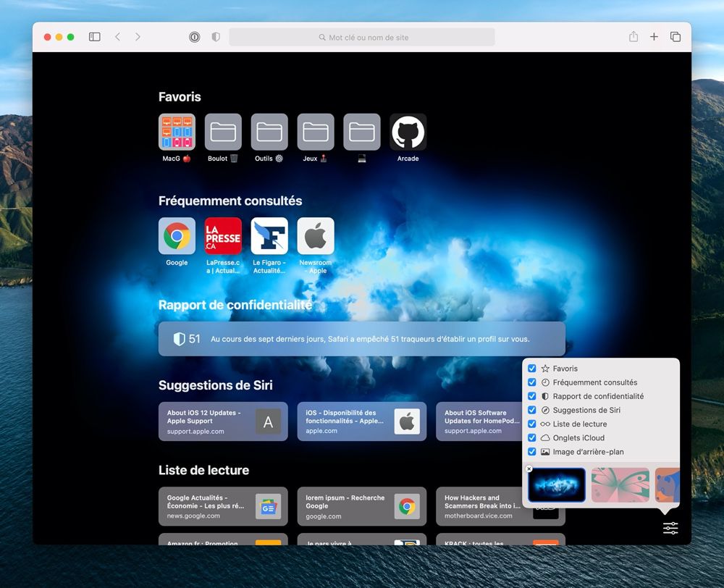724x588 pixels.
Task: Open the privacy report shield icon in toolbar
Action: [x=216, y=37]
